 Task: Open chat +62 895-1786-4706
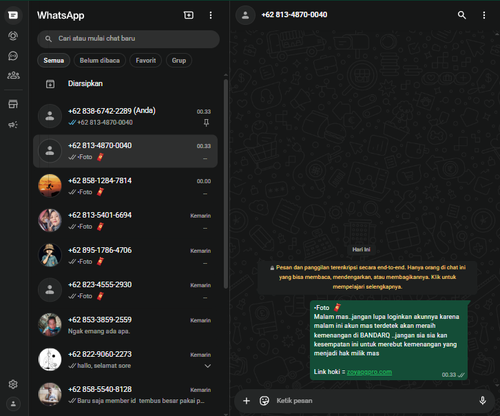pyautogui.click(x=125, y=255)
